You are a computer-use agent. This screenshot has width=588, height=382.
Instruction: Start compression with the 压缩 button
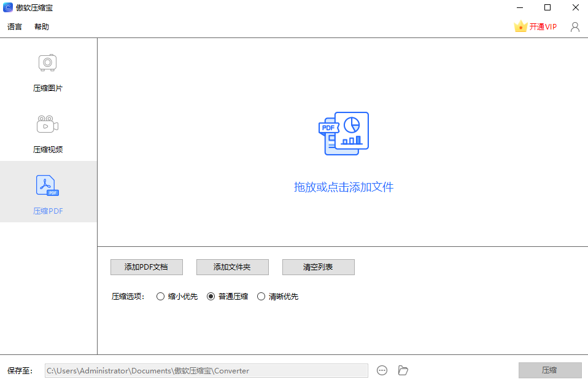pos(550,370)
